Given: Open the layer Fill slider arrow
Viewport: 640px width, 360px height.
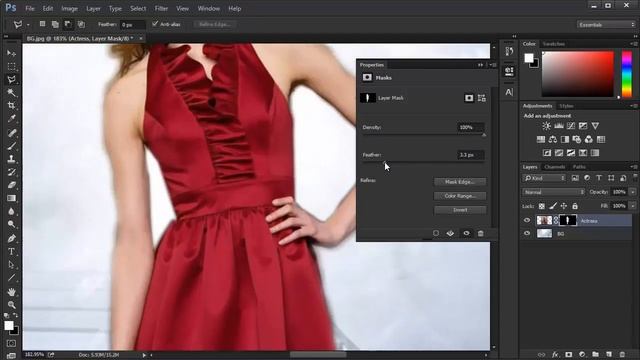Looking at the screenshot, I should (633, 206).
